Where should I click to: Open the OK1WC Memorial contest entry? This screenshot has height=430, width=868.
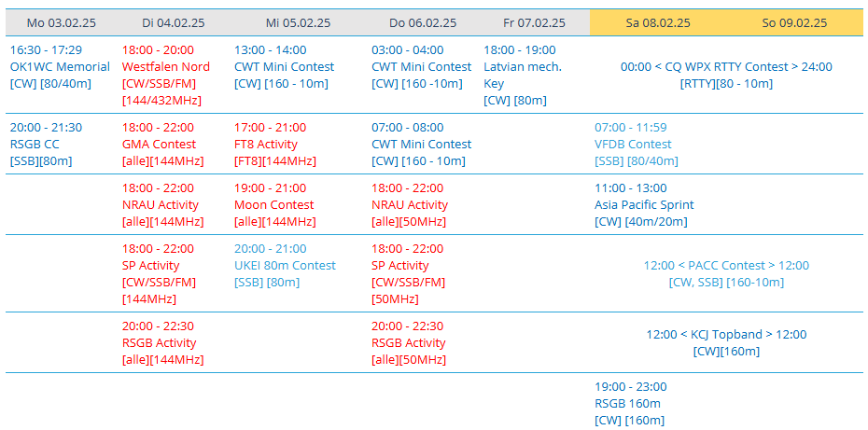60,67
